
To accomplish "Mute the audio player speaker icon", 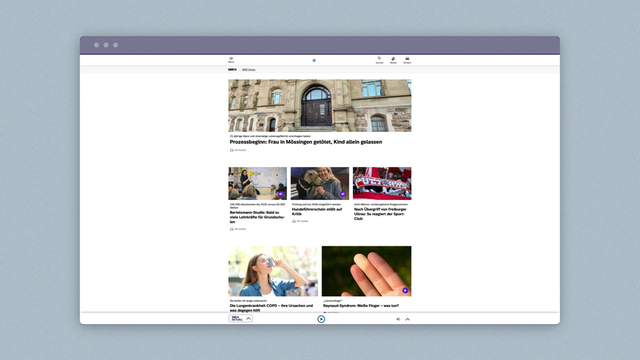I will [x=398, y=319].
